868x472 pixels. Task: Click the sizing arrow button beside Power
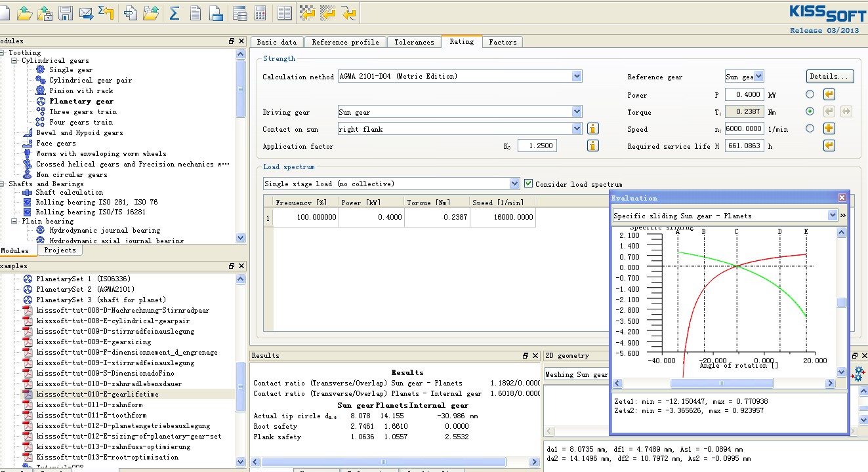click(829, 94)
